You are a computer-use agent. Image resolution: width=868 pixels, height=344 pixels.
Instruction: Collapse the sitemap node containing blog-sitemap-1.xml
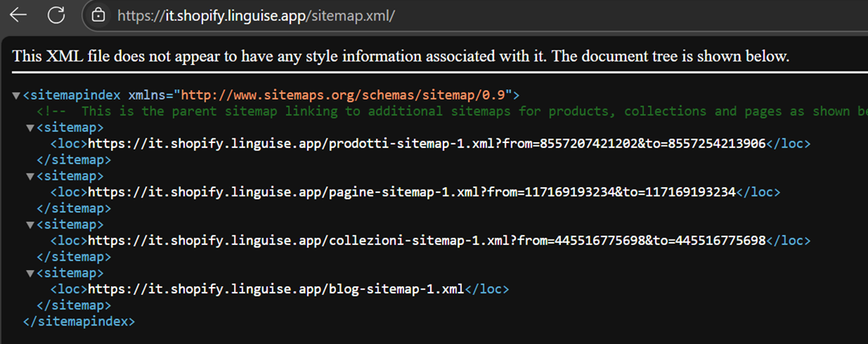(x=30, y=273)
